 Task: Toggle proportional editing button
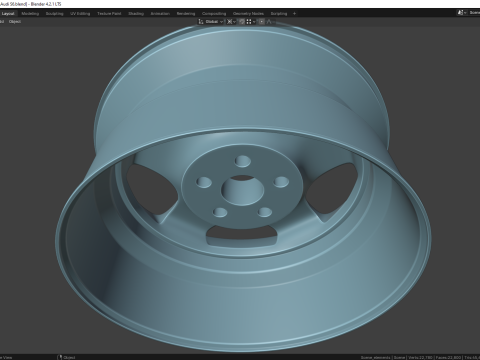[262, 22]
